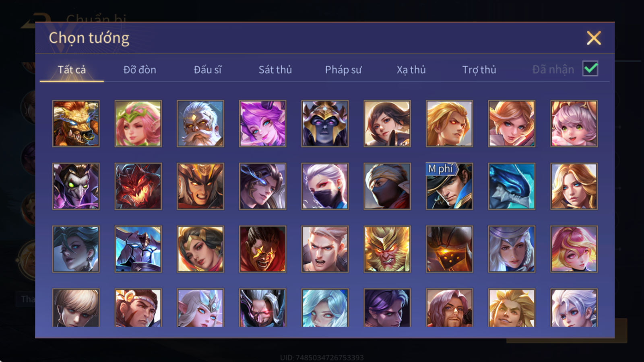Pick the masked silver-haired ninja hero
644x362 pixels.
[x=325, y=186]
